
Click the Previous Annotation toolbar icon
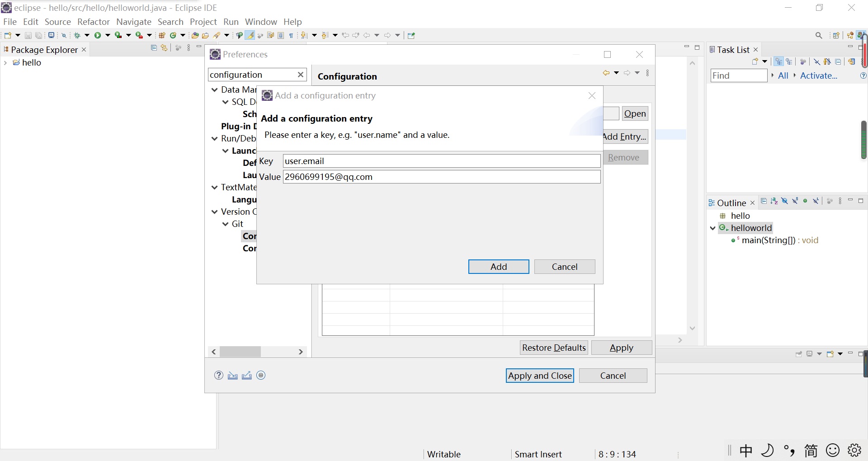(x=325, y=35)
